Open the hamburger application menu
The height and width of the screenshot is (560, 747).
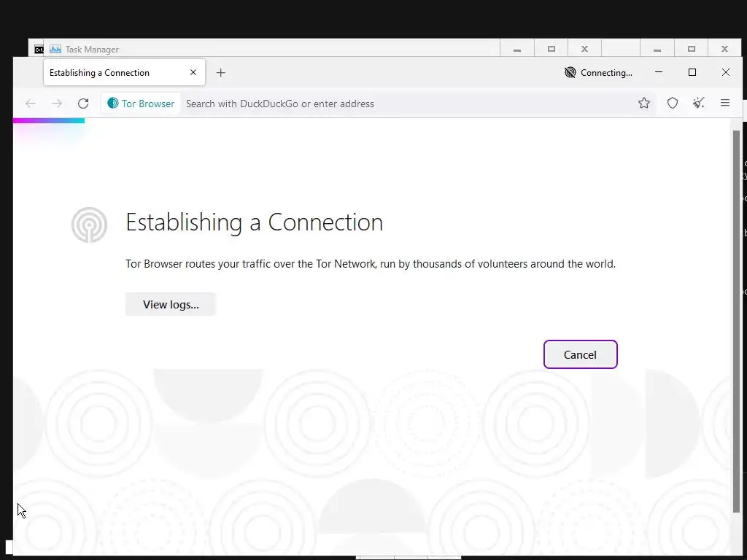725,103
